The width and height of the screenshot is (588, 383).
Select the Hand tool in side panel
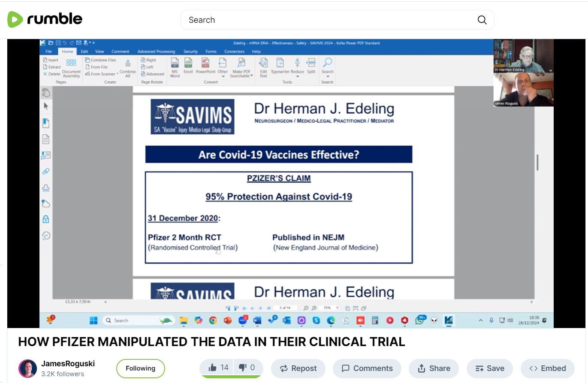[46, 92]
